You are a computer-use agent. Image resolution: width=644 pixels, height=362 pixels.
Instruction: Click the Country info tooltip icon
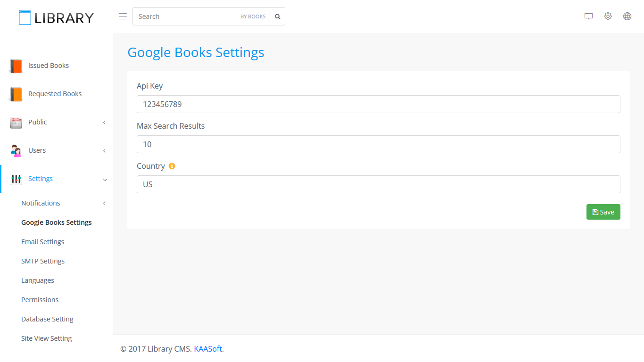(x=172, y=166)
